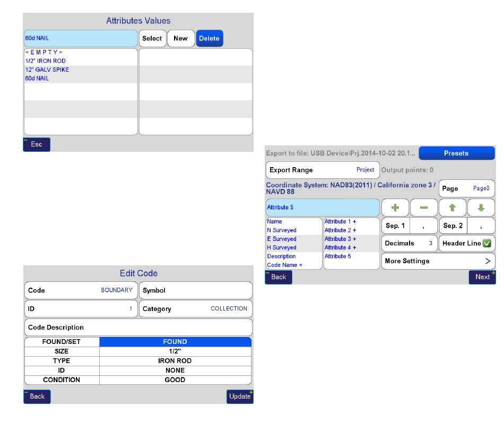Click the TYPE attribute label

[x=62, y=361]
